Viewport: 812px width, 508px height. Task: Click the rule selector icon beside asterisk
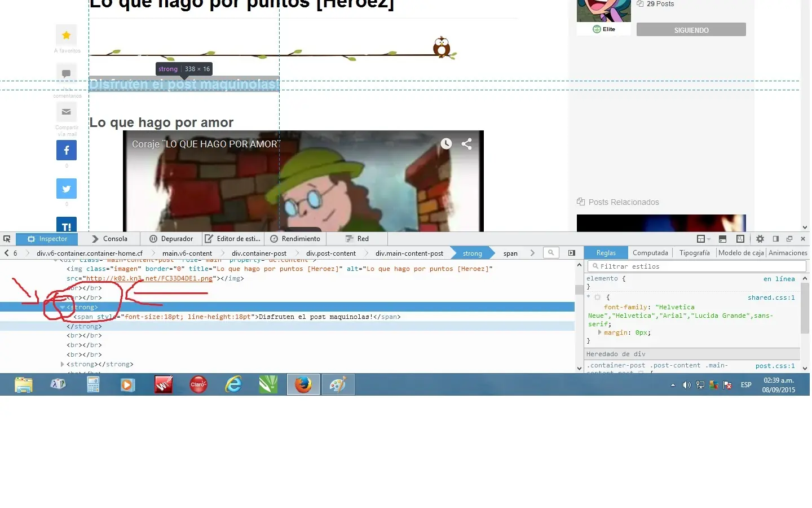point(597,297)
